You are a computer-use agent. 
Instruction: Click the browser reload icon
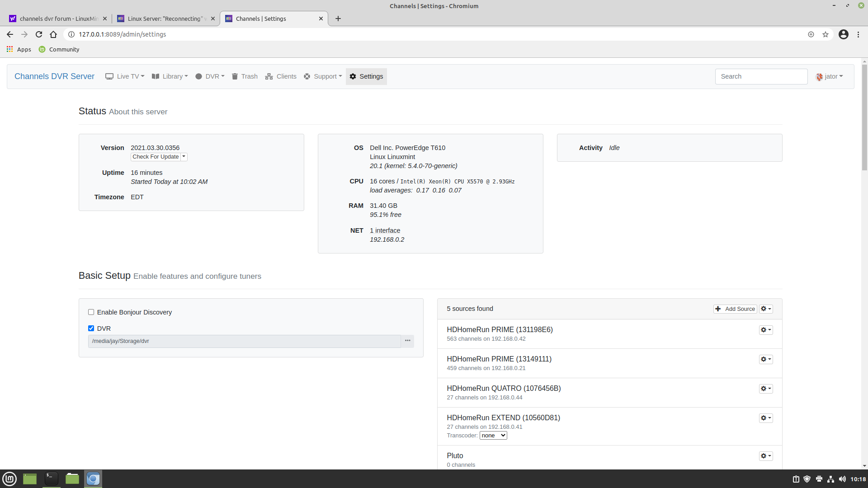39,34
